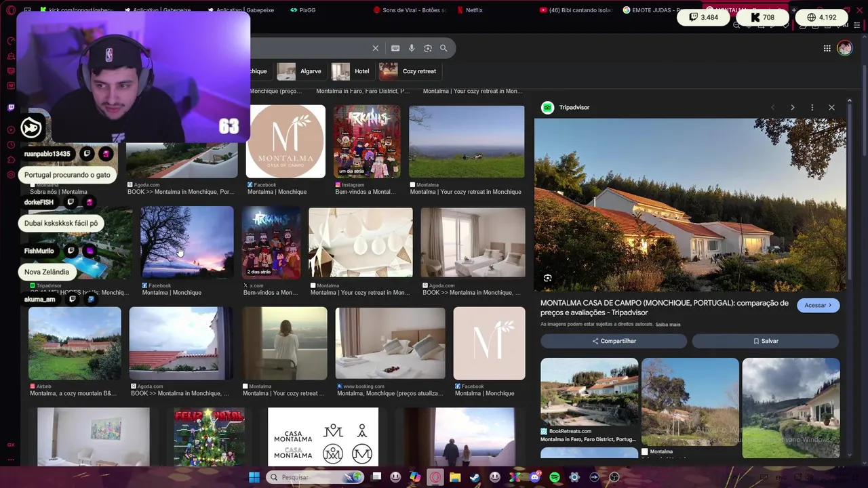Open File Explorer from the taskbar
The image size is (868, 488).
(x=455, y=477)
